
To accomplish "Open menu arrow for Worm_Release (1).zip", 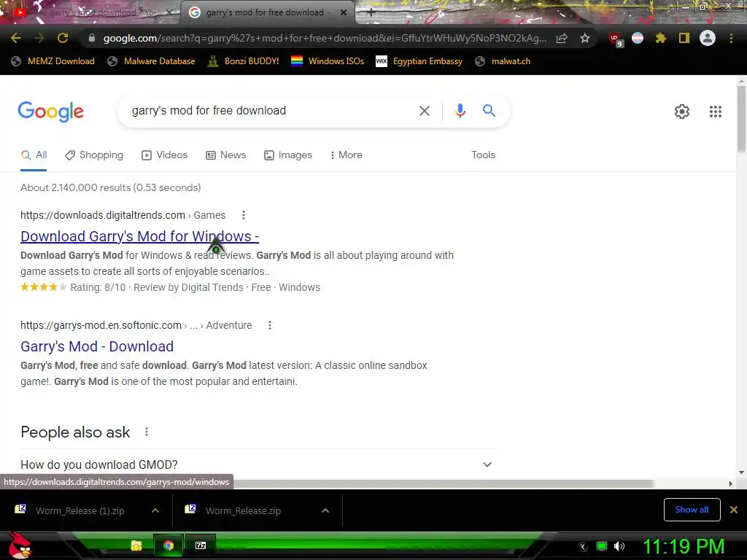I will (155, 510).
